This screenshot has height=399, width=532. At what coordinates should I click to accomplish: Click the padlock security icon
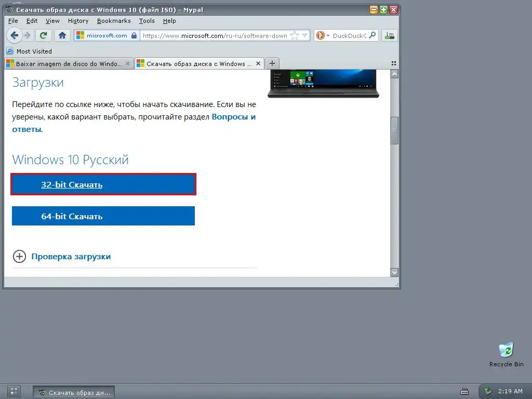coord(134,35)
